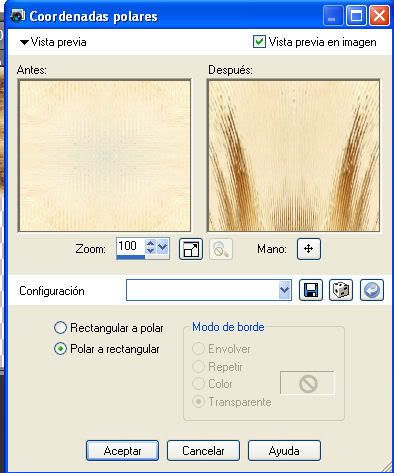Select Polar a rectangular option

coord(60,349)
